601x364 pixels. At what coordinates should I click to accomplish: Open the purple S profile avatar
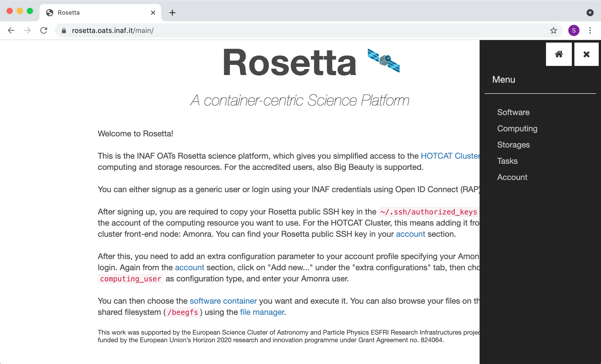[x=574, y=30]
